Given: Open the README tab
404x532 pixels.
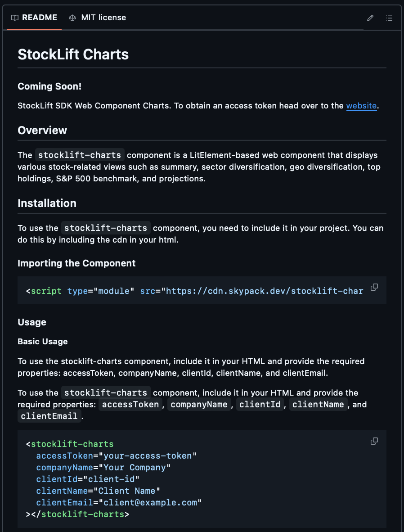Looking at the screenshot, I should tap(34, 18).
